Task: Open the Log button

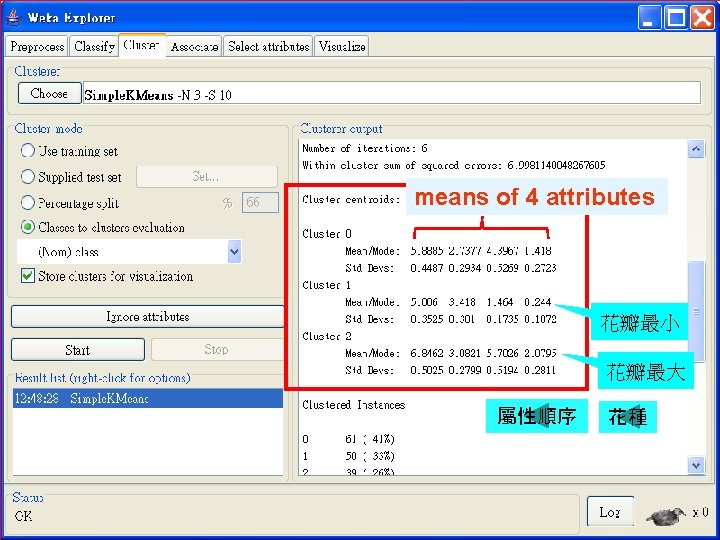Action: pyautogui.click(x=610, y=511)
